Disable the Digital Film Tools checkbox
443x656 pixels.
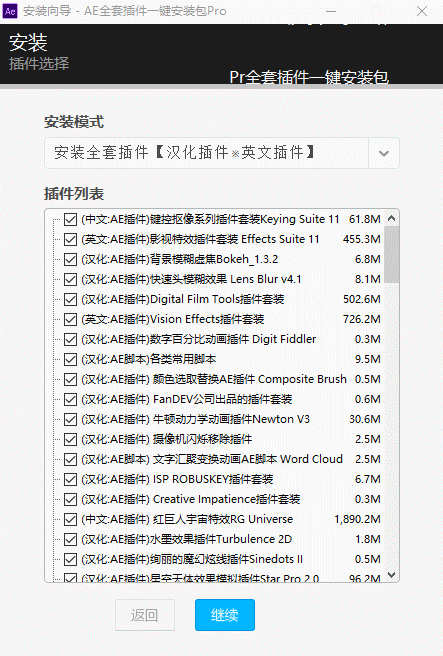click(70, 299)
